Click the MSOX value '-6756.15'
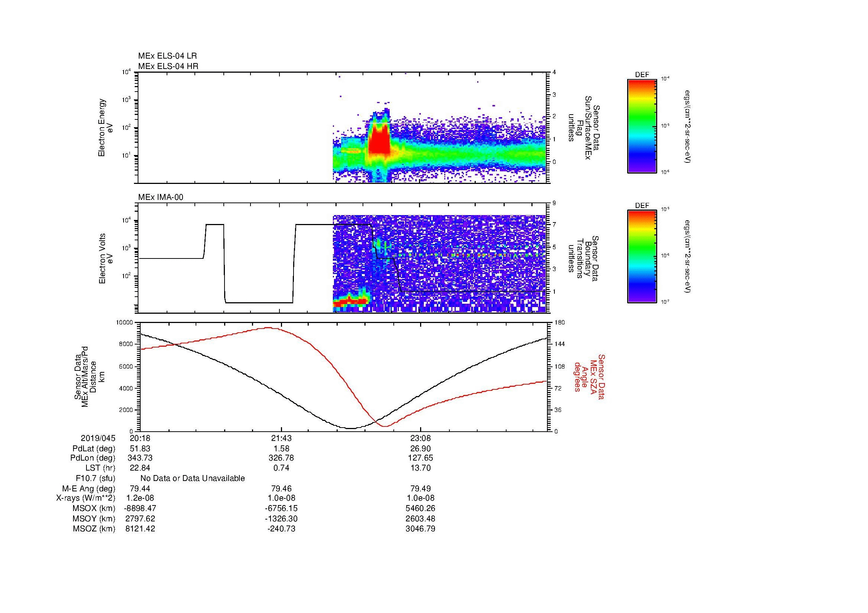This screenshot has width=868, height=613. (281, 508)
